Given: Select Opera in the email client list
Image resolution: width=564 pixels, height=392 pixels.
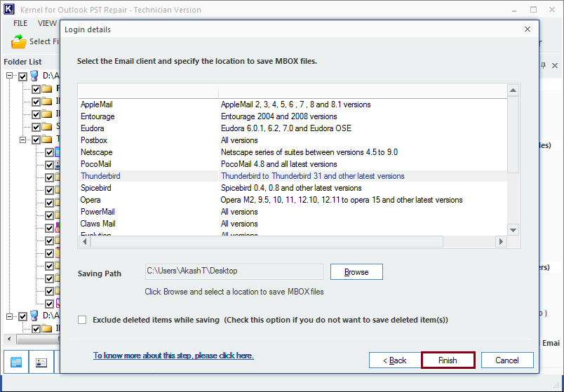Looking at the screenshot, I should pyautogui.click(x=90, y=200).
